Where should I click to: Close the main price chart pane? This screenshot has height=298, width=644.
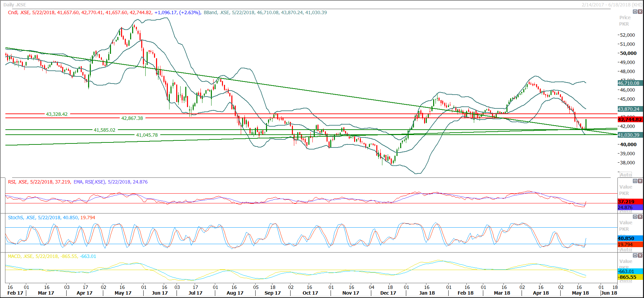(x=640, y=12)
